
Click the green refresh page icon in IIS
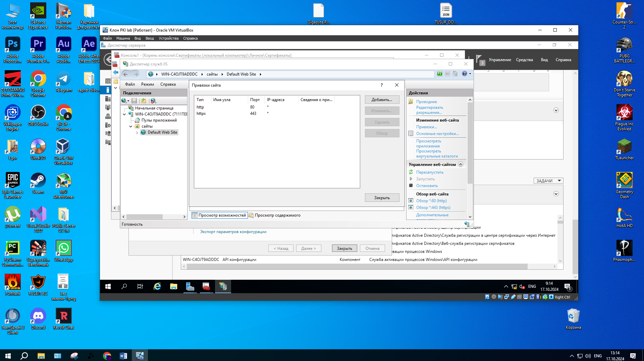click(x=439, y=74)
